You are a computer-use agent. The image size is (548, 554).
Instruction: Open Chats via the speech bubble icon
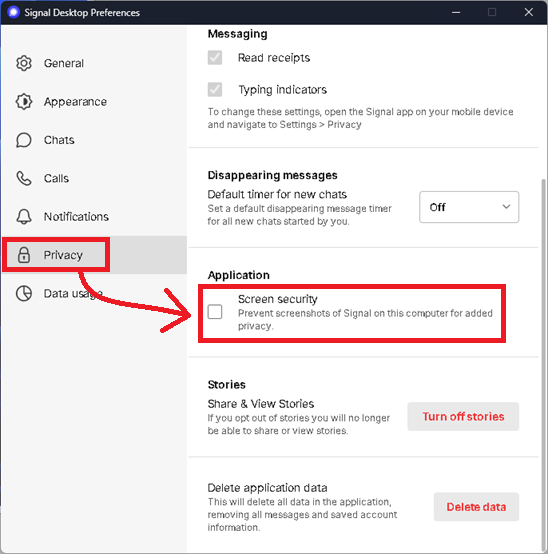point(24,140)
